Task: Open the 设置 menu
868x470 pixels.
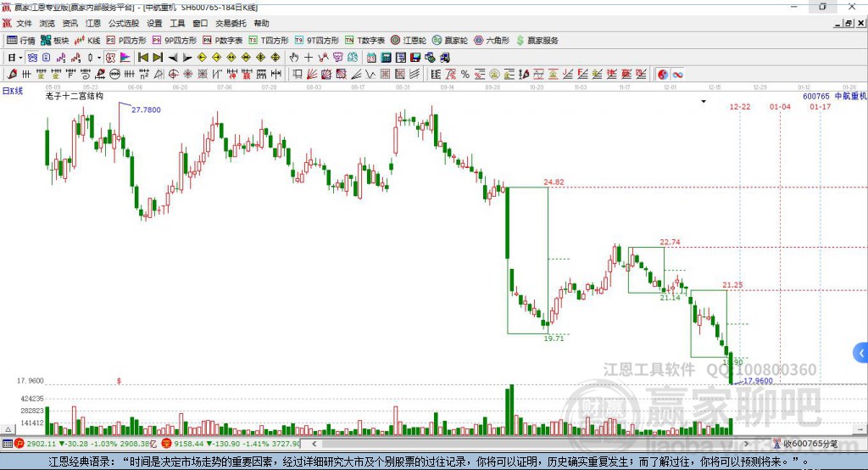Action: coord(154,23)
